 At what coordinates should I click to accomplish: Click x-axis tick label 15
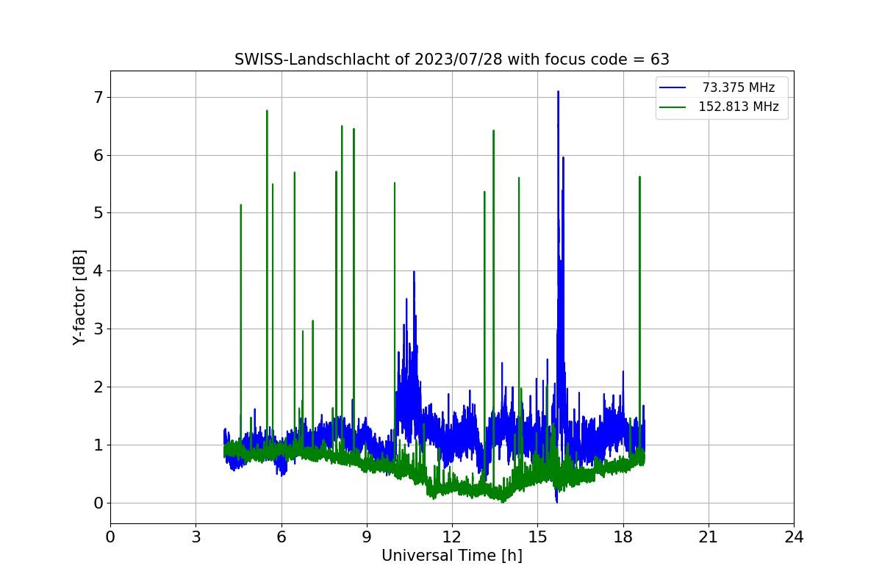click(537, 537)
